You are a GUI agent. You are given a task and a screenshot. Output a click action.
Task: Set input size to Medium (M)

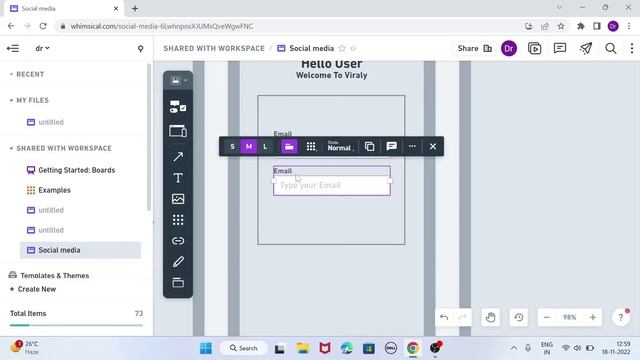coord(249,147)
